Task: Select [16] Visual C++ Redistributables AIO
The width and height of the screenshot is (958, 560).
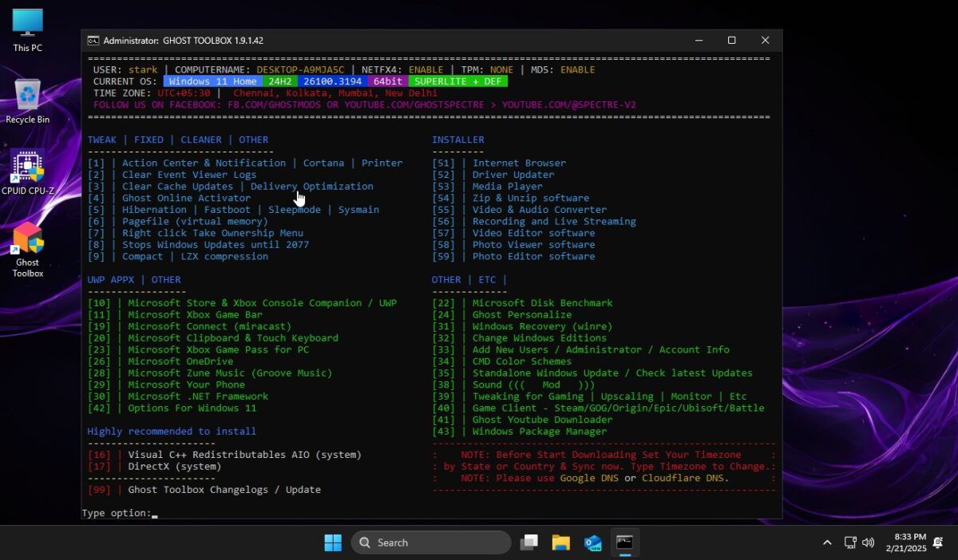Action: click(x=224, y=454)
